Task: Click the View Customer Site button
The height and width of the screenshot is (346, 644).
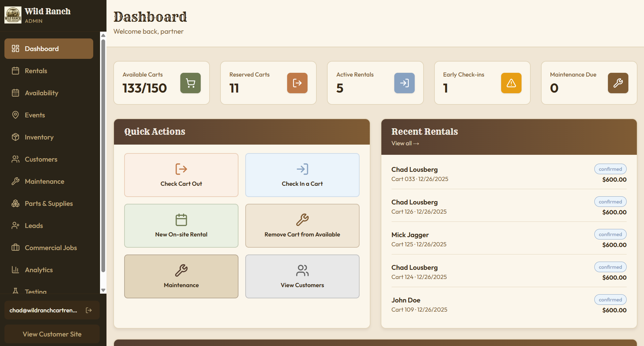Action: tap(52, 334)
